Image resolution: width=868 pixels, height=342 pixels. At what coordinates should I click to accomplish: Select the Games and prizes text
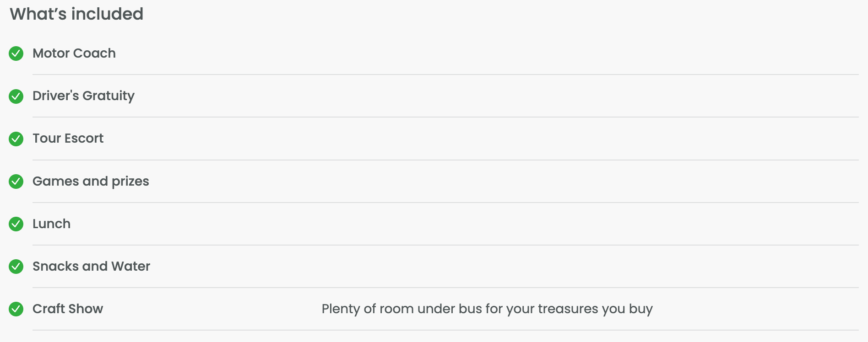point(91,182)
